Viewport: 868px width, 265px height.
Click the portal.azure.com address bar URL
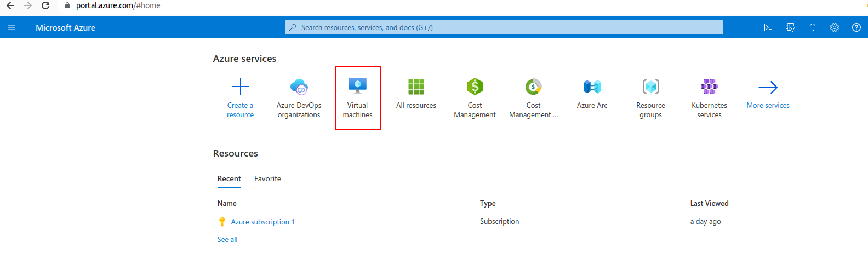click(x=118, y=5)
